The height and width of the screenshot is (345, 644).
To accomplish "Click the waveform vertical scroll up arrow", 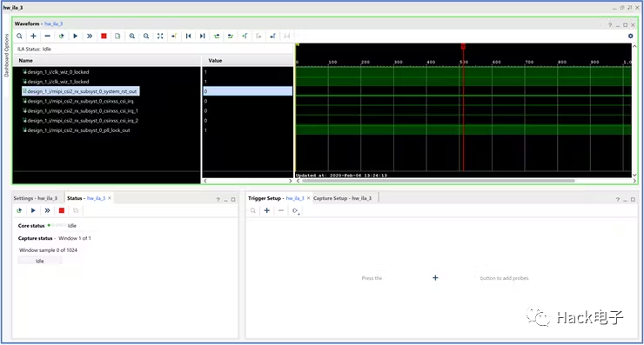I will point(634,46).
